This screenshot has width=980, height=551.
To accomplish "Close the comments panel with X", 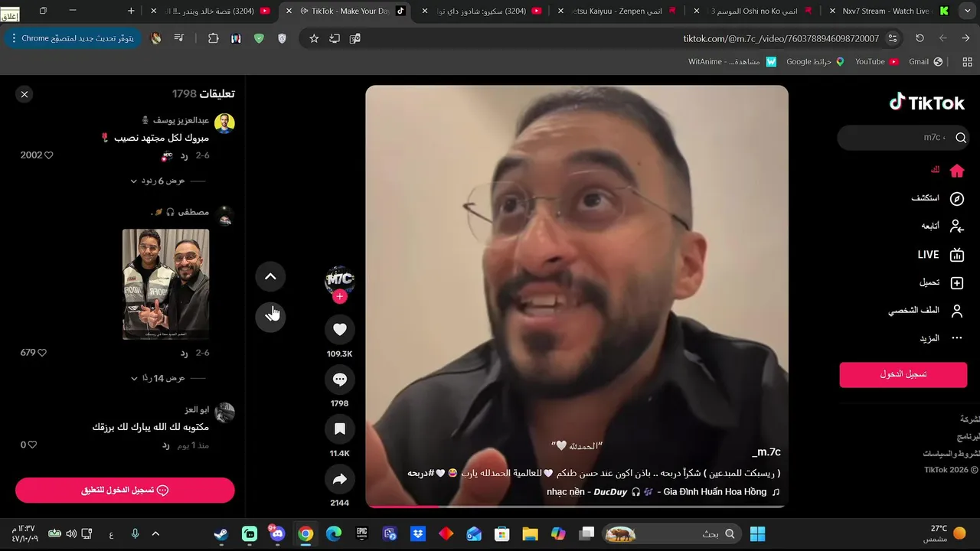I will click(x=24, y=94).
